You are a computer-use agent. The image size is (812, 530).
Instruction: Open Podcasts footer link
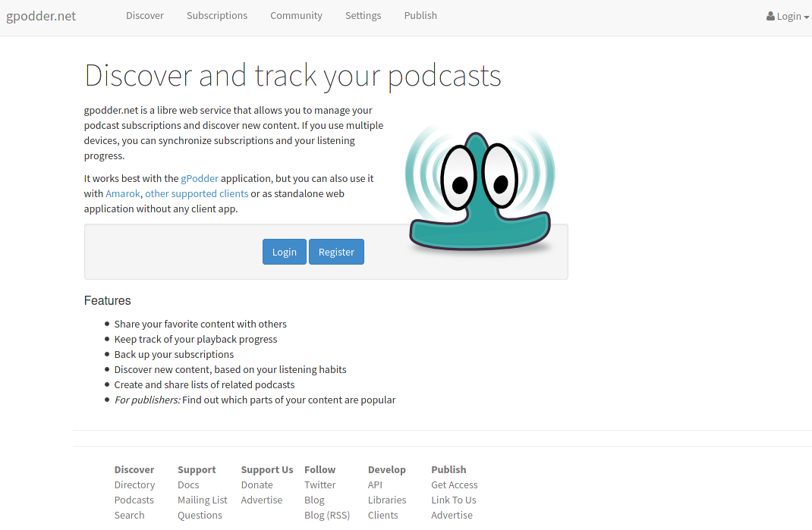[134, 500]
